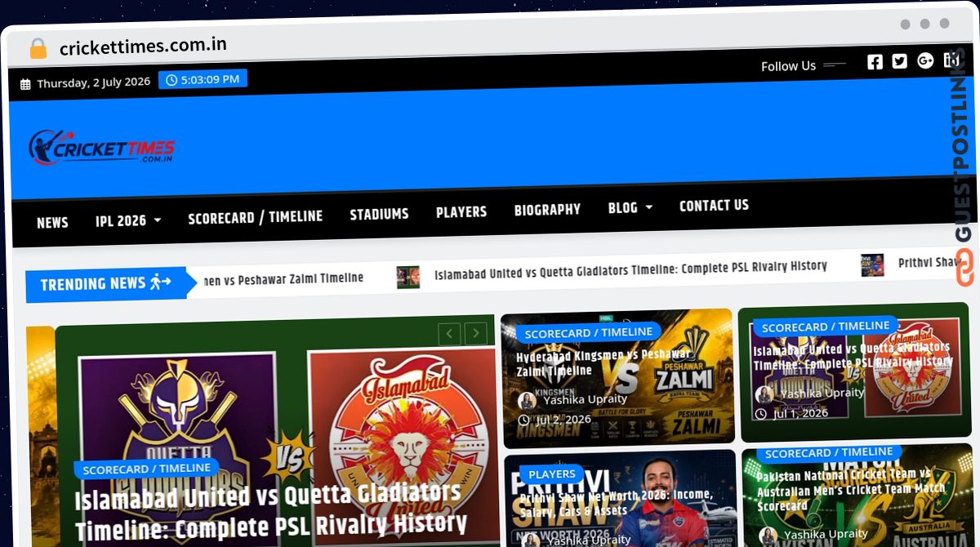The width and height of the screenshot is (980, 547).
Task: Click Scorecard / Timeline tag on Pakistan Australia card
Action: [x=829, y=452]
